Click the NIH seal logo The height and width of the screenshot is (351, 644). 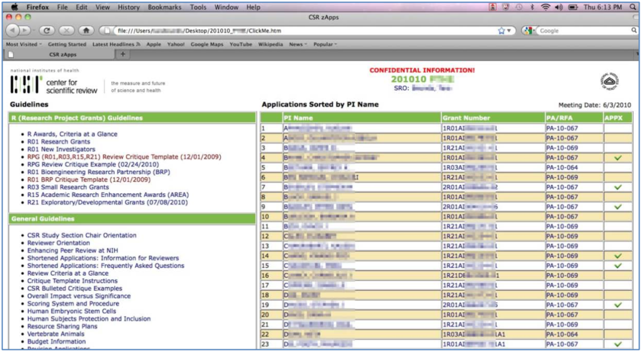pyautogui.click(x=609, y=81)
